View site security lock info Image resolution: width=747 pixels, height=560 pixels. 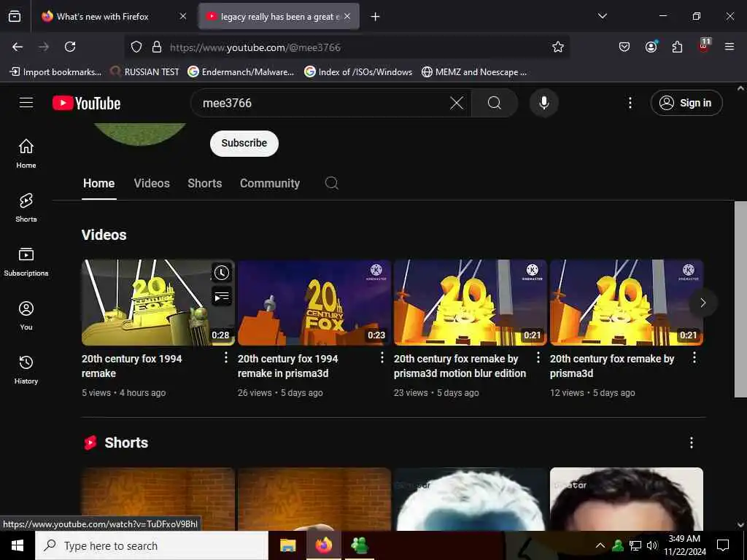click(157, 47)
